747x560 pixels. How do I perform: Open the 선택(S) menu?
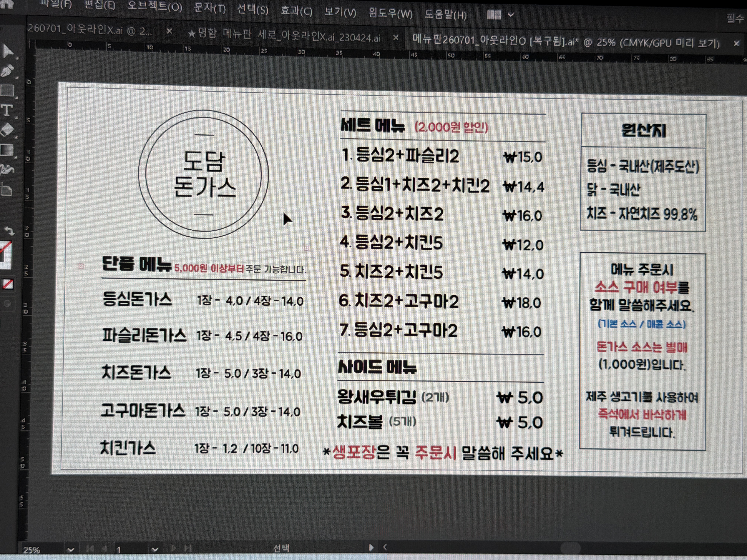(x=253, y=9)
